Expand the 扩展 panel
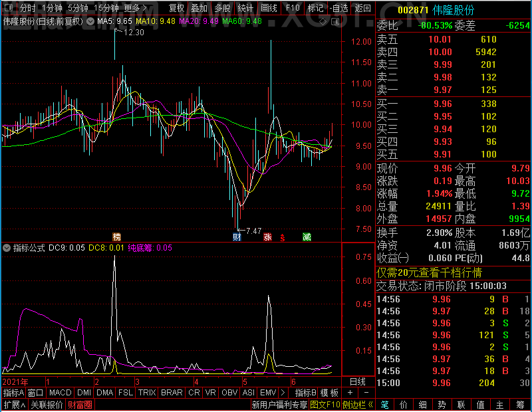The width and height of the screenshot is (532, 412). coord(15,405)
